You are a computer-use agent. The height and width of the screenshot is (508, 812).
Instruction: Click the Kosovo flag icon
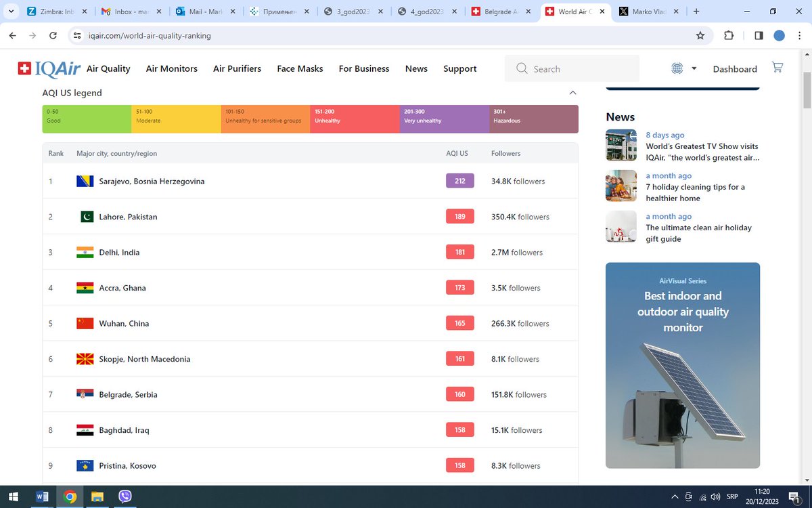coord(85,465)
